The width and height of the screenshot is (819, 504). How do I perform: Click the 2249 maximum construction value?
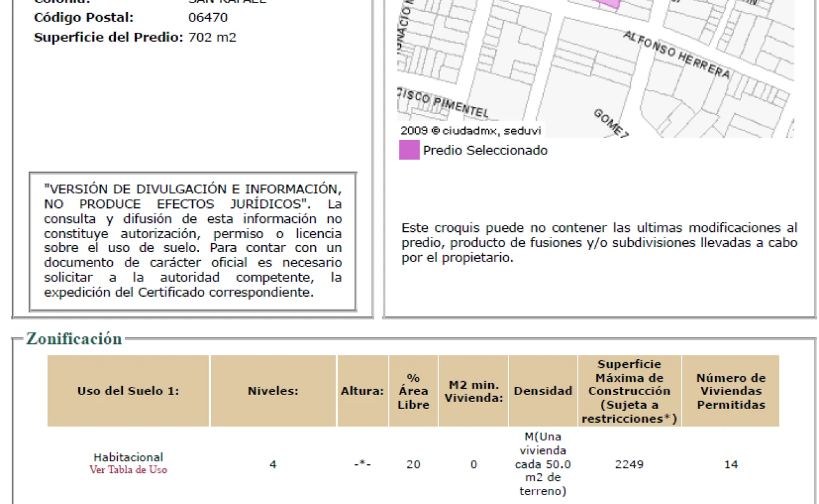click(x=629, y=465)
